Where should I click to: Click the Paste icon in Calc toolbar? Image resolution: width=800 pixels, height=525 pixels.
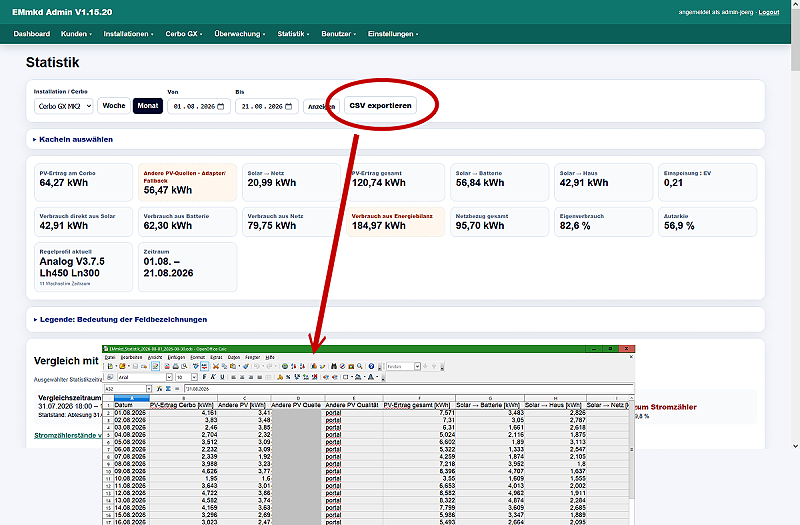[233, 366]
